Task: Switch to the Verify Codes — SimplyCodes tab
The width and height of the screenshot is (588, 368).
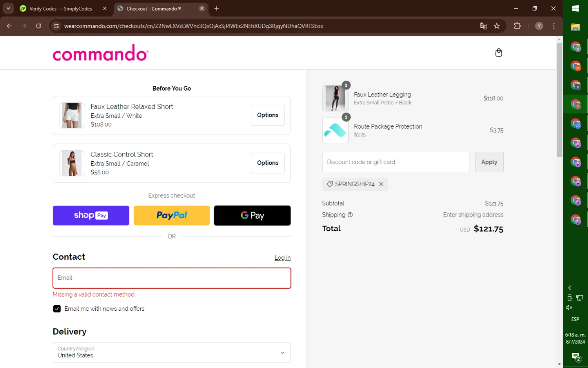Action: 61,8
